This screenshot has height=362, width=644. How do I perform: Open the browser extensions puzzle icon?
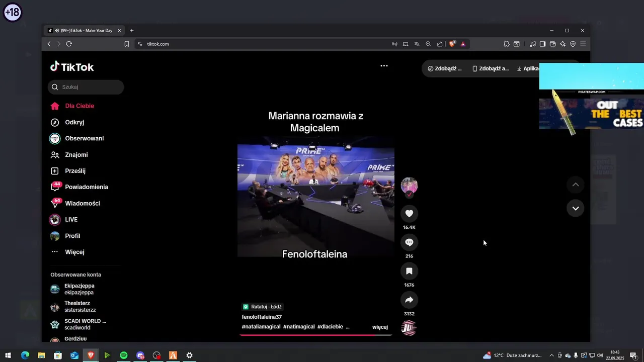coord(507,44)
